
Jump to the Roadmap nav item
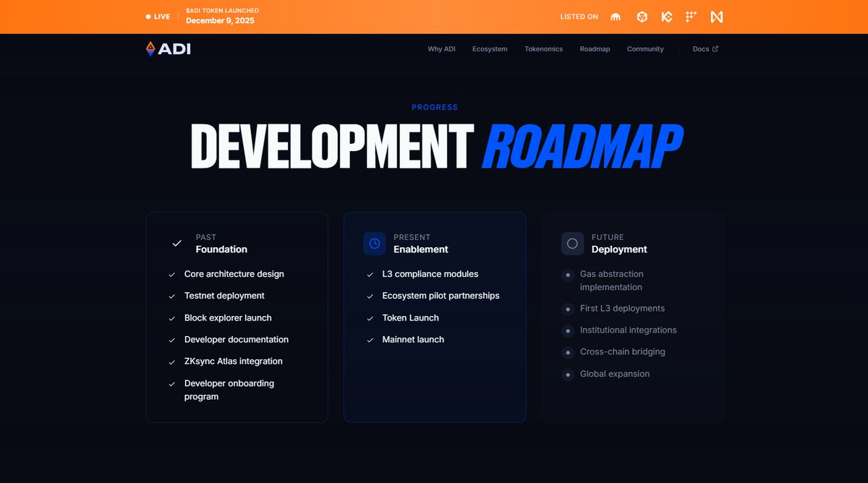(595, 49)
